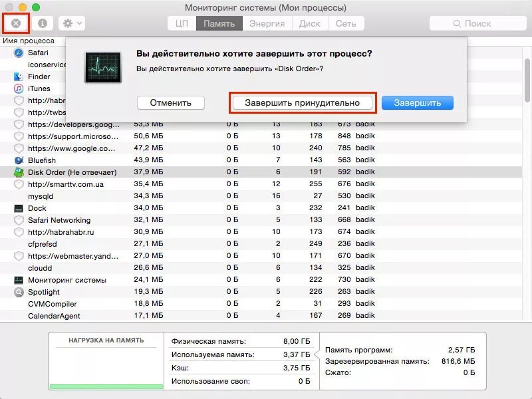This screenshot has width=532, height=399.
Task: Click shield icon for webmaster.yand row
Action: click(x=19, y=256)
